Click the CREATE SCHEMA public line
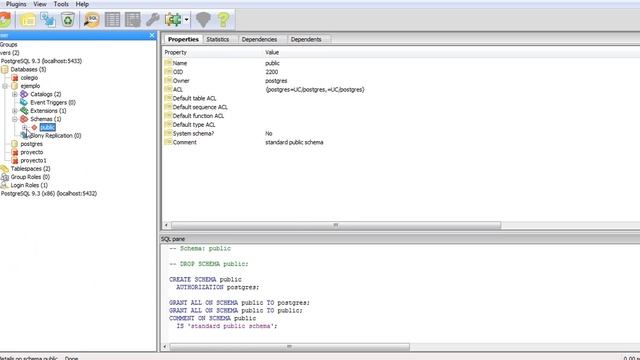640x360 pixels. [205, 280]
